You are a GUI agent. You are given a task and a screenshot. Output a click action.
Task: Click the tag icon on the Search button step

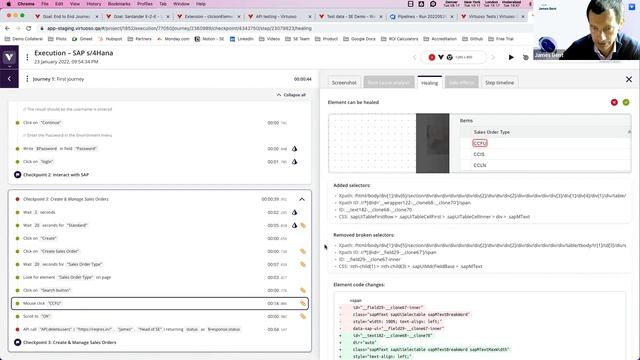303,290
